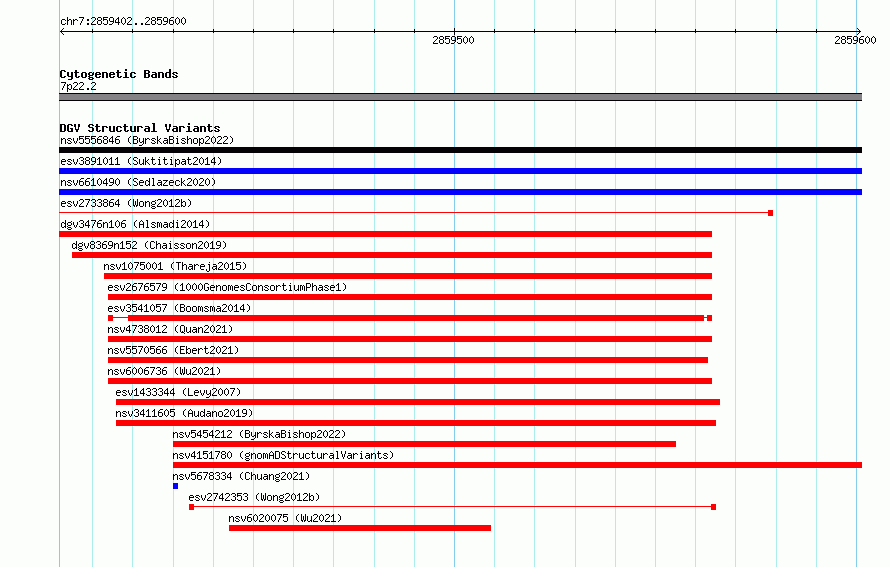
Task: Open nsv6610490 (Sedlazeck2020) label
Action: [138, 182]
